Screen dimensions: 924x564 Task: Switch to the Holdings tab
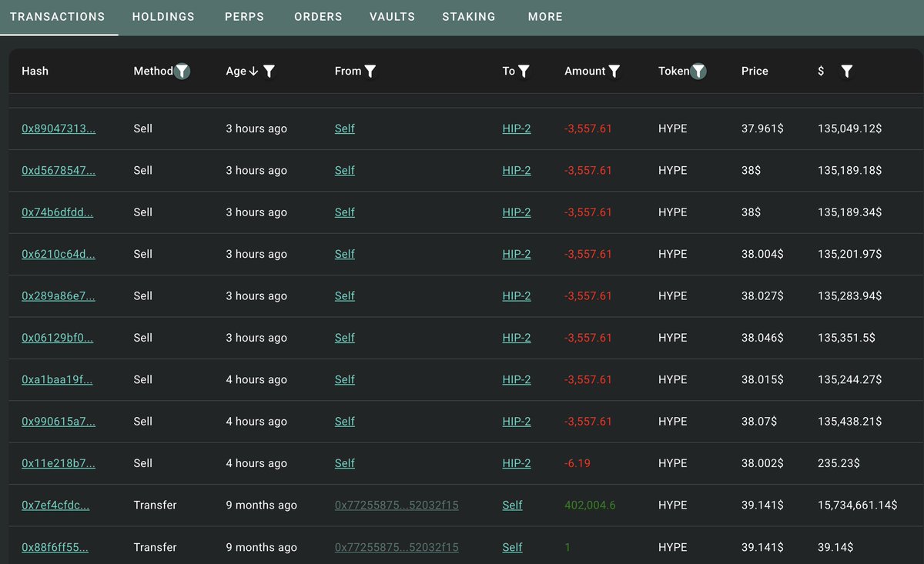163,17
